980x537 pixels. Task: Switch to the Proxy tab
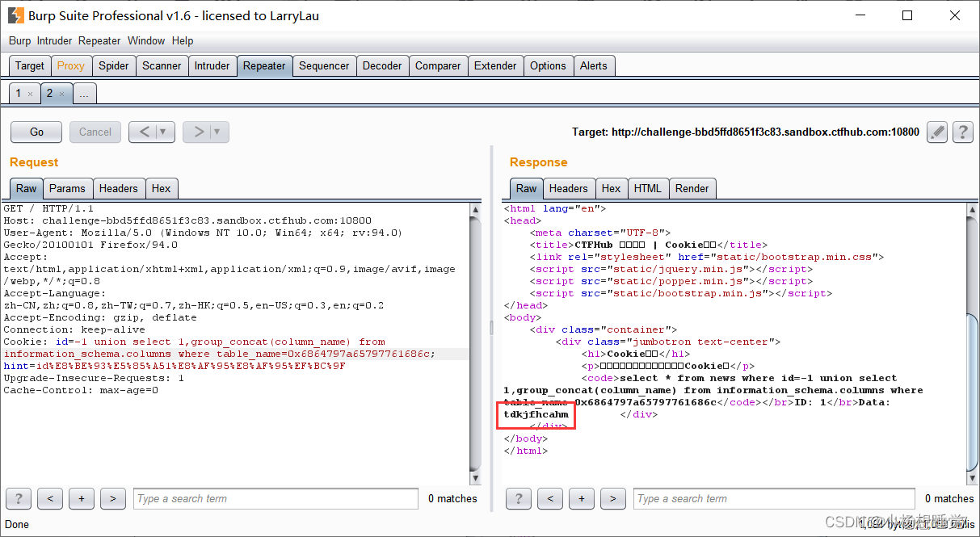(x=70, y=65)
